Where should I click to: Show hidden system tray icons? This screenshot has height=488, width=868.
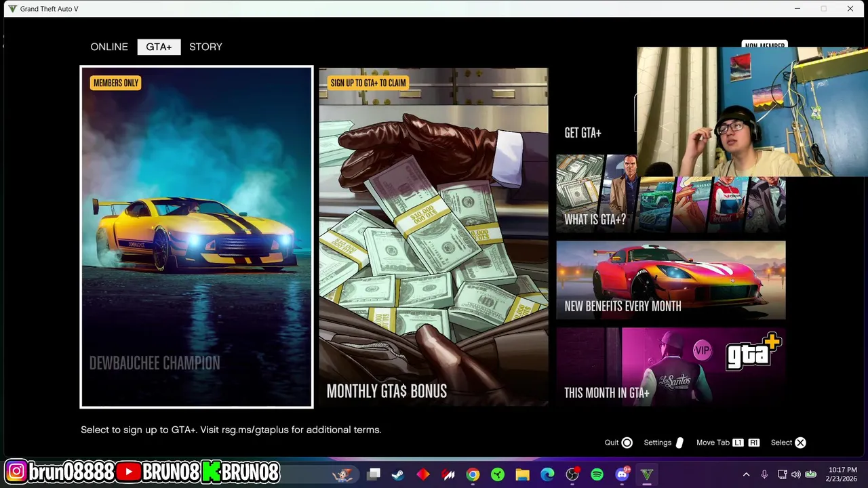coord(746,474)
